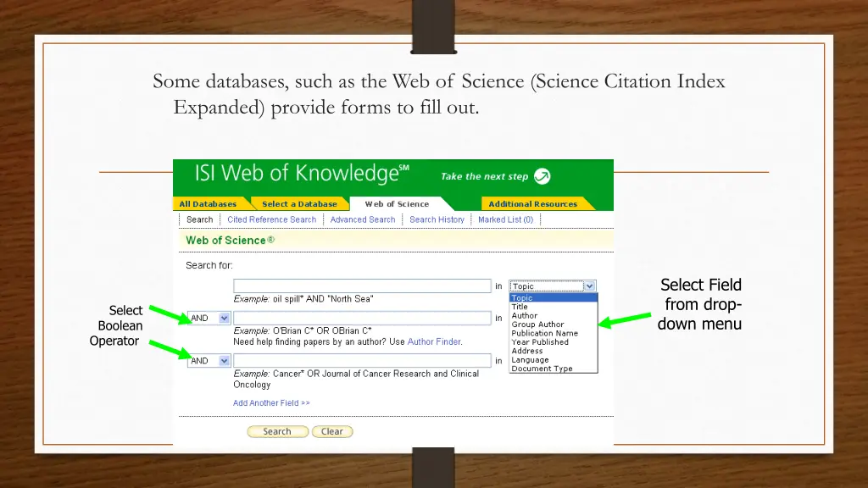868x488 pixels.
Task: Click the first search text field
Action: (362, 286)
